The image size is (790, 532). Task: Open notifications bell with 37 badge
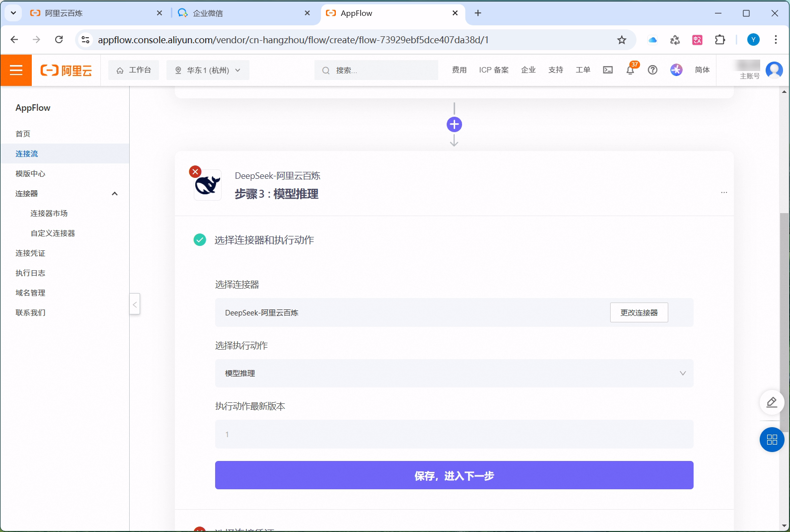click(631, 70)
